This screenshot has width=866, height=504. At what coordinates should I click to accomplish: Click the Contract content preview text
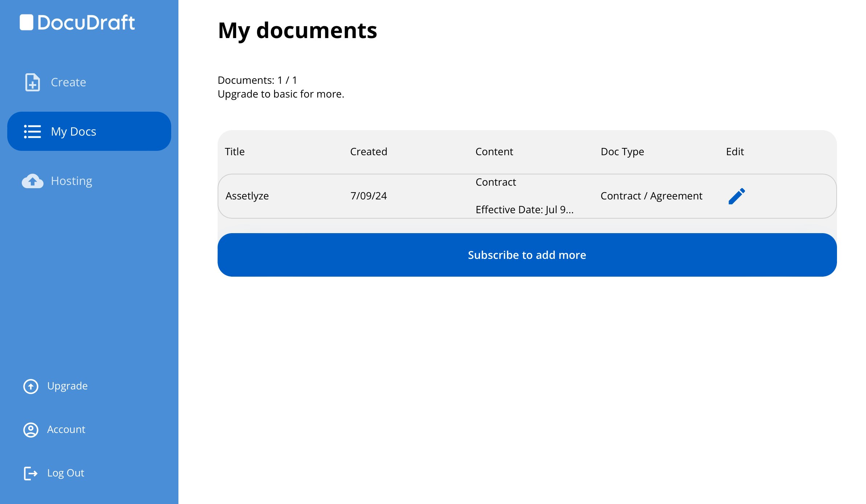[496, 182]
